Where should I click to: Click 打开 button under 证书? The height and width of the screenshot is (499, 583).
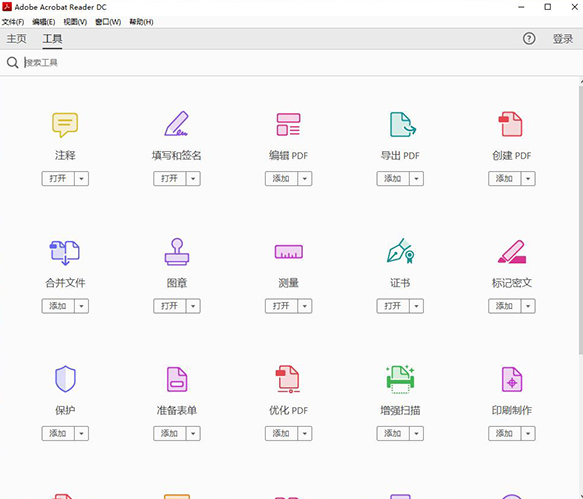click(393, 306)
